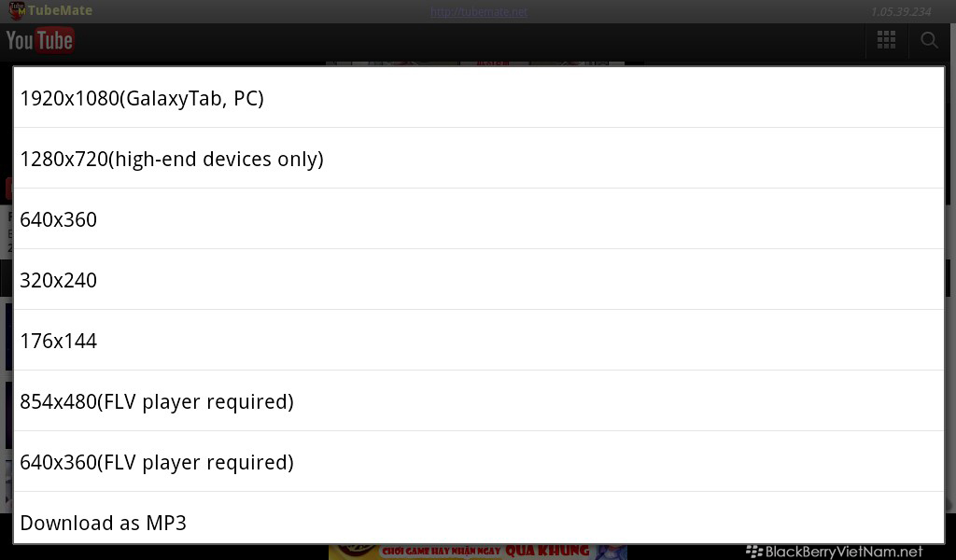Click the BlackBerryVietNam.net watermark
This screenshot has width=956, height=560.
(835, 552)
